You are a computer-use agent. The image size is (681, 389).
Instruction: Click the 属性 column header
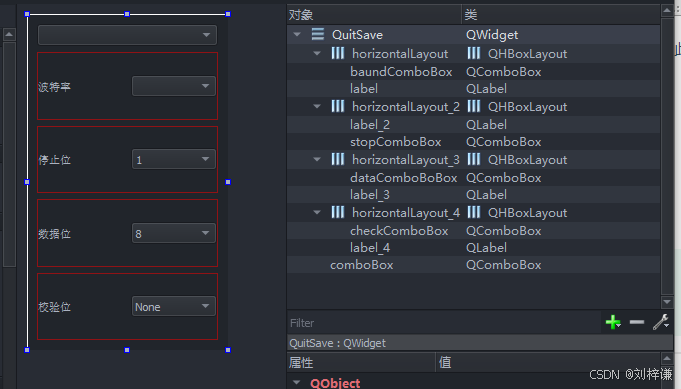[361, 363]
